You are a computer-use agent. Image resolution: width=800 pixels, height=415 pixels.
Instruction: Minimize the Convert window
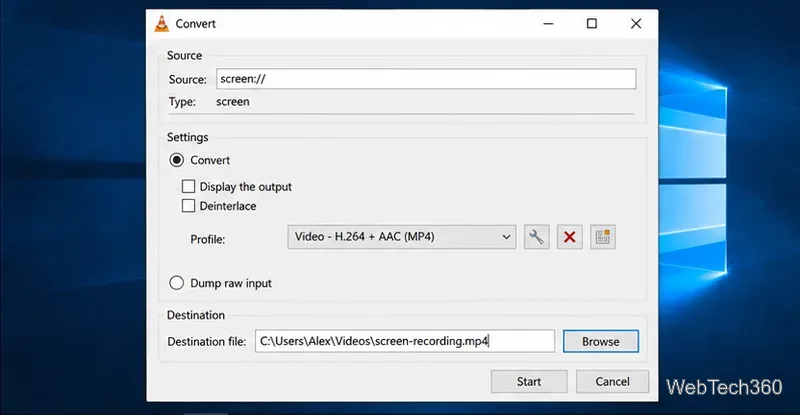pos(548,23)
